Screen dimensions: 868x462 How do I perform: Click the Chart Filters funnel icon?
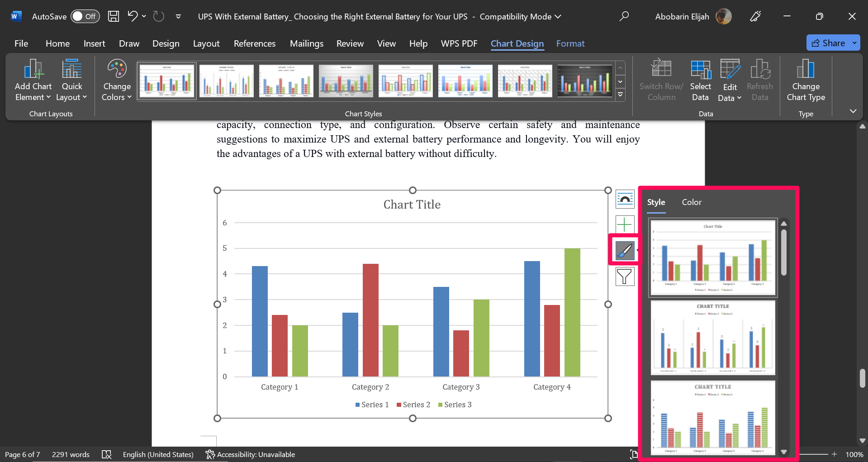click(625, 276)
